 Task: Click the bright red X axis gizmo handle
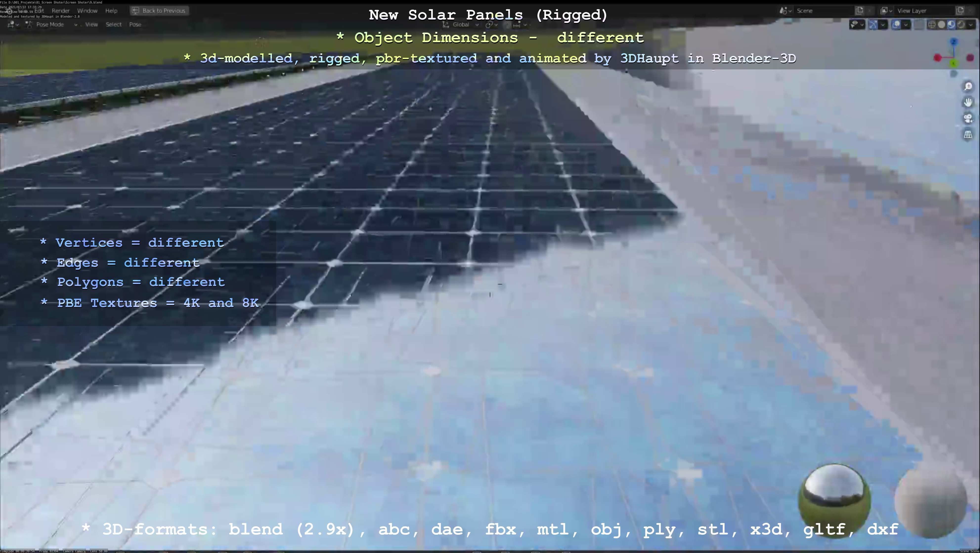pyautogui.click(x=938, y=58)
